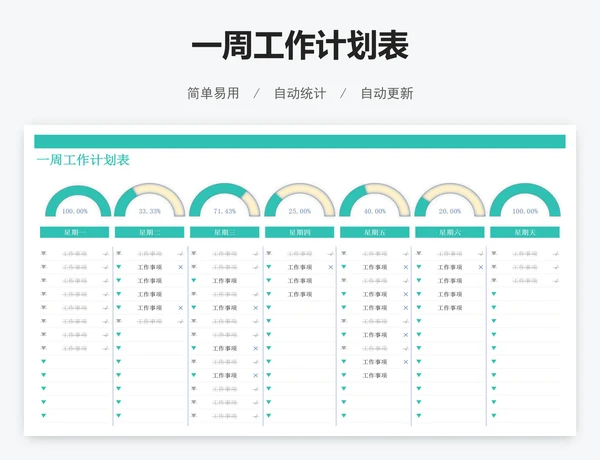Click the 工作事项 text in 星期五 tenth row

tap(375, 375)
